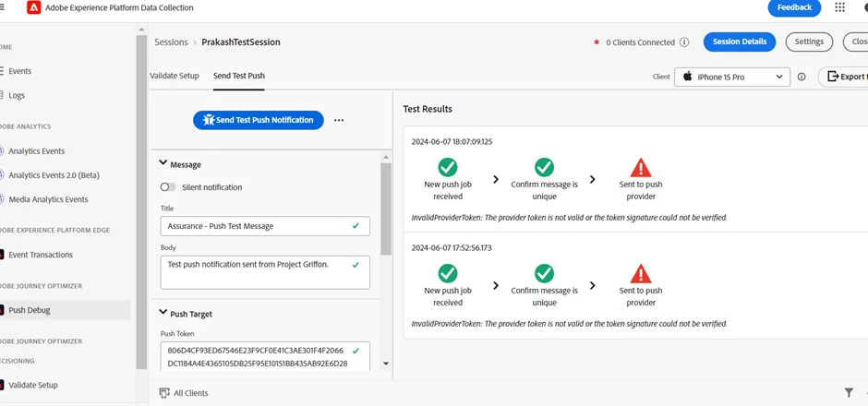Screen dimensions: 868x406
Task: Click the 17:52:56 New push job received checkmark
Action: [447, 273]
